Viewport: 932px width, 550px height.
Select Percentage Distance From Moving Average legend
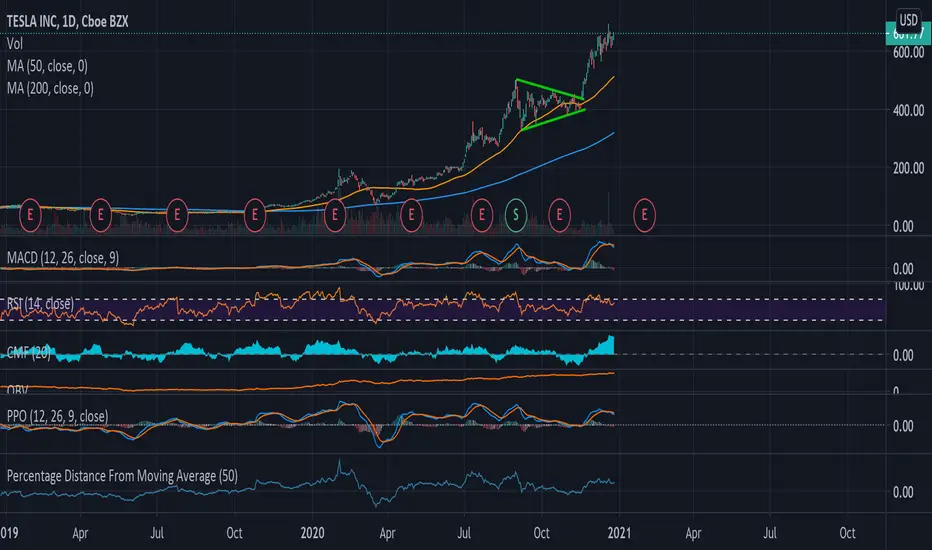(x=122, y=476)
